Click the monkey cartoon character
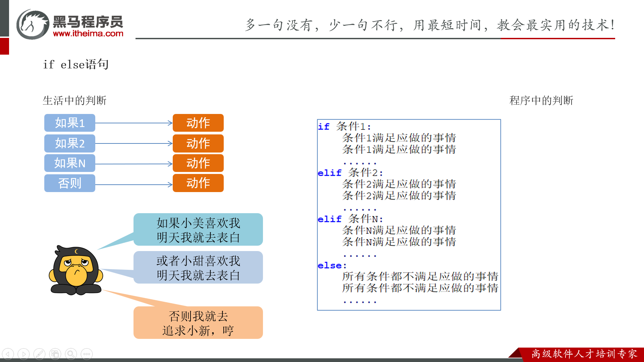The width and height of the screenshot is (644, 362). point(76,270)
